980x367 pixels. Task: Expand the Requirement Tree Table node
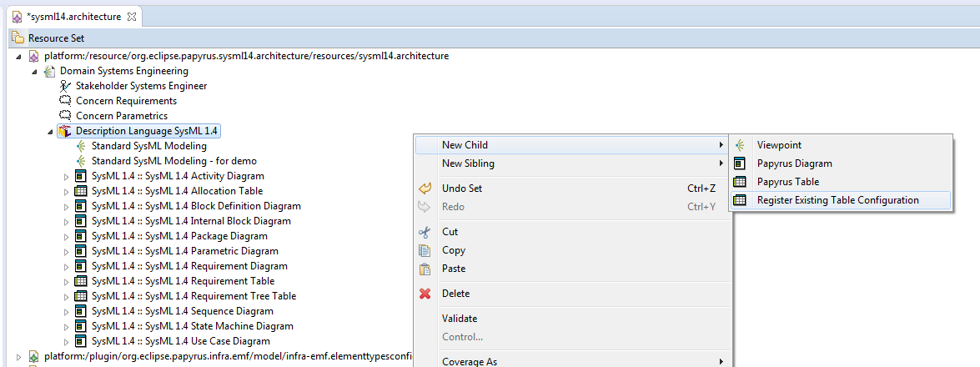click(x=67, y=296)
